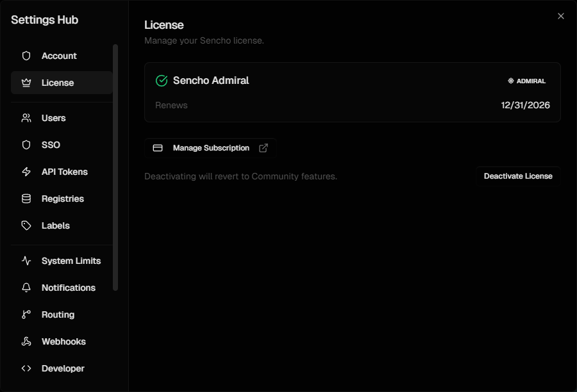Click the Account shield icon
This screenshot has height=392, width=577.
click(26, 56)
